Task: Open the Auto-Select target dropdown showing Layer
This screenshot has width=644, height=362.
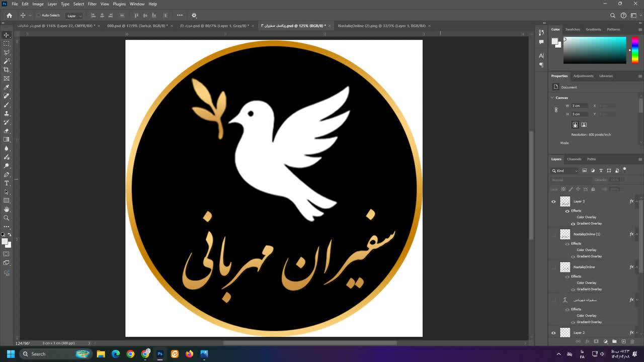Action: point(74,16)
